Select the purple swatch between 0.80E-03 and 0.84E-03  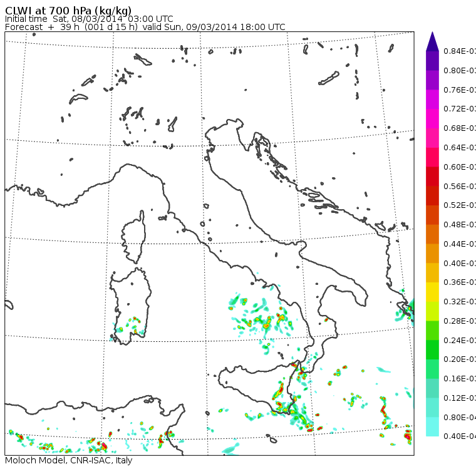point(432,61)
